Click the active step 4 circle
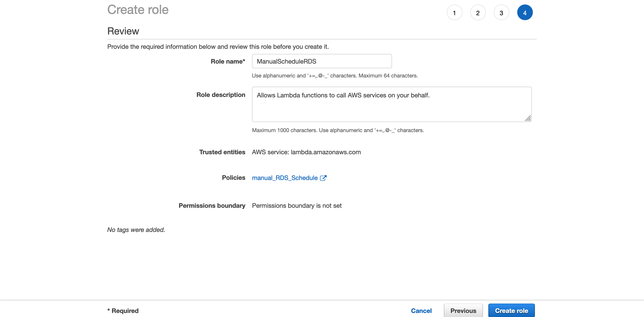 [525, 13]
